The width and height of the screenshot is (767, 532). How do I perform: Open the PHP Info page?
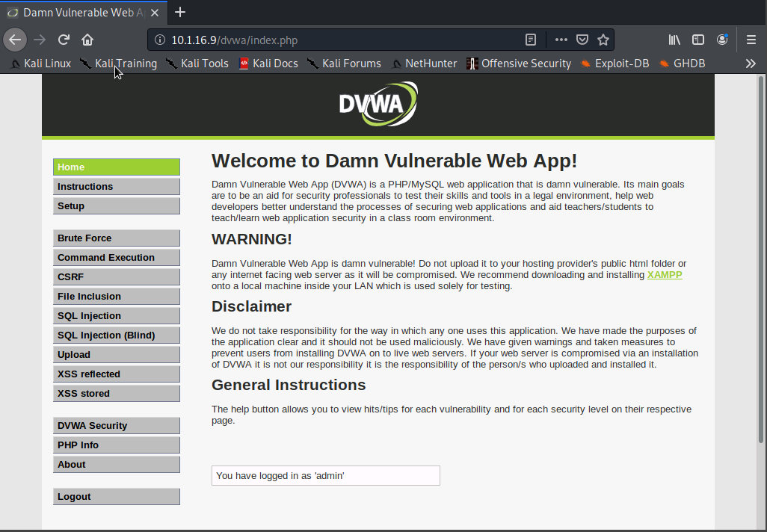[x=117, y=445]
